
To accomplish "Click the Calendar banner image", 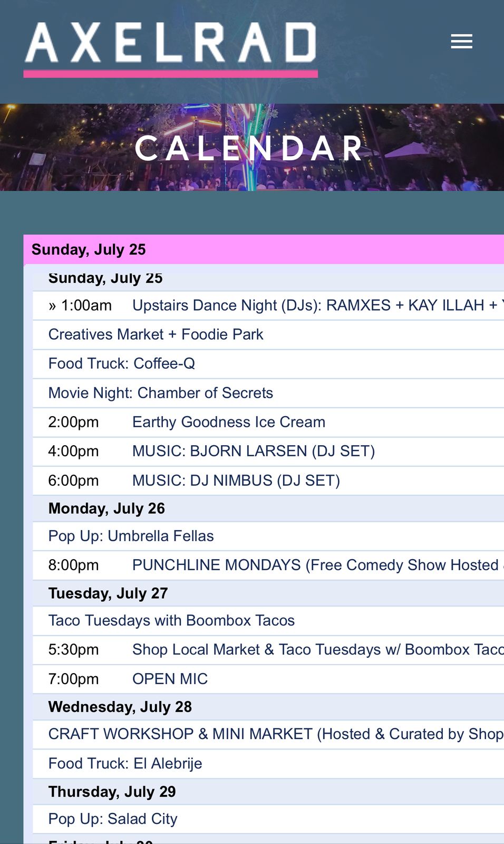I will click(x=251, y=148).
